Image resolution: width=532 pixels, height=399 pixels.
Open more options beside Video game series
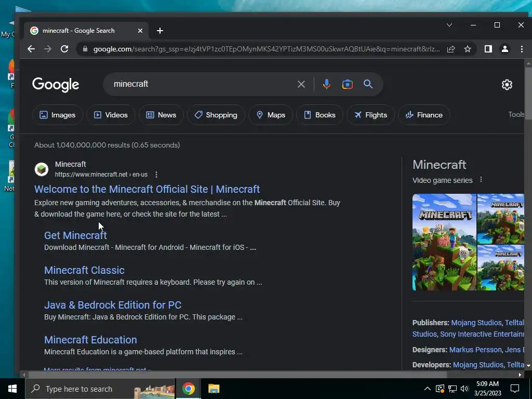(481, 179)
